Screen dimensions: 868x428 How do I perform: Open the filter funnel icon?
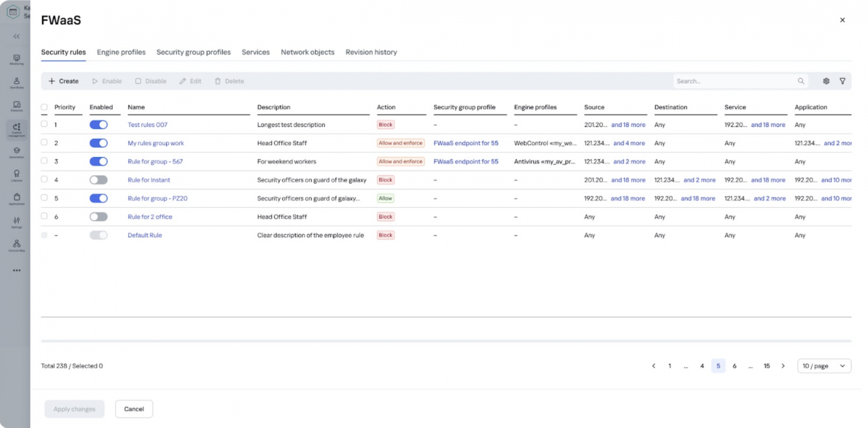[x=842, y=81]
